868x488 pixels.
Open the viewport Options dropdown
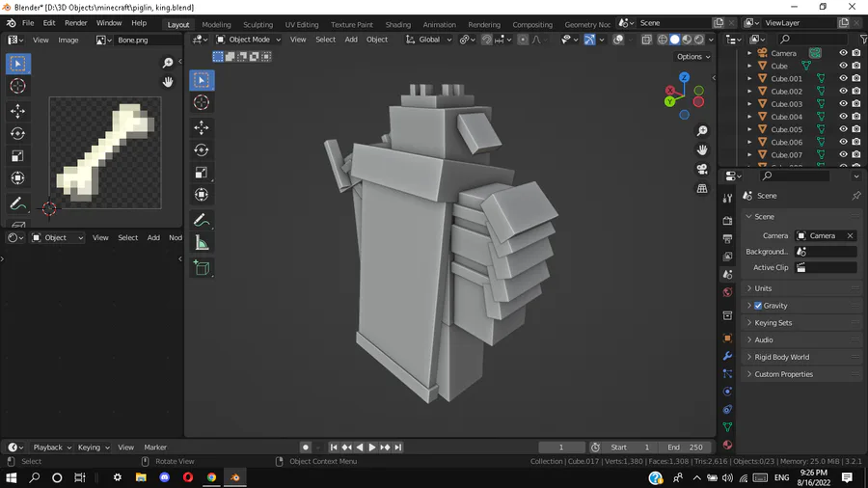[693, 57]
